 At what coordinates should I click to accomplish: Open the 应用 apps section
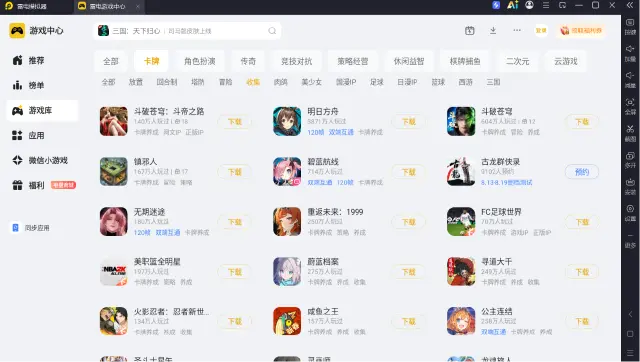(29, 135)
